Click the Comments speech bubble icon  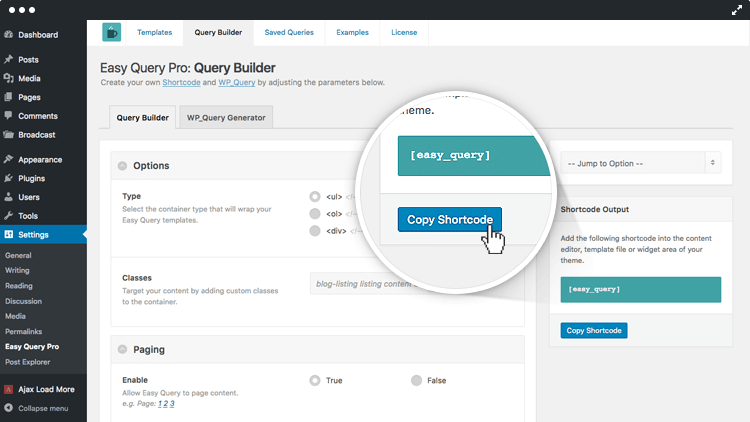pyautogui.click(x=8, y=115)
